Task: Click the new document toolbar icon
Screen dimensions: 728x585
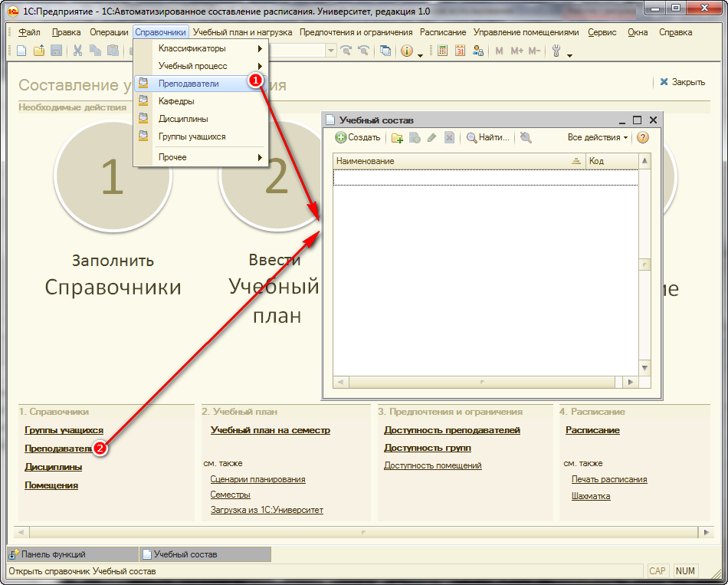Action: (21, 51)
